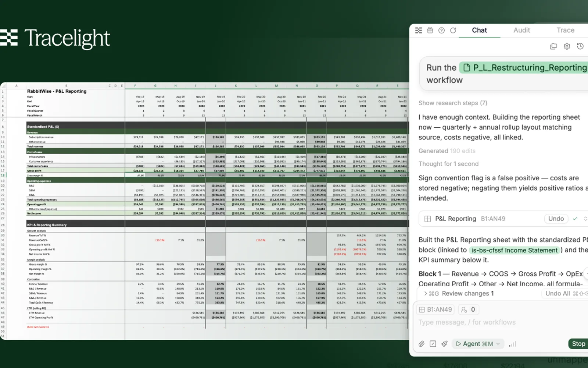This screenshot has height=368, width=588.
Task: Click the table grid icon next to P&L Reporting
Action: tap(427, 219)
